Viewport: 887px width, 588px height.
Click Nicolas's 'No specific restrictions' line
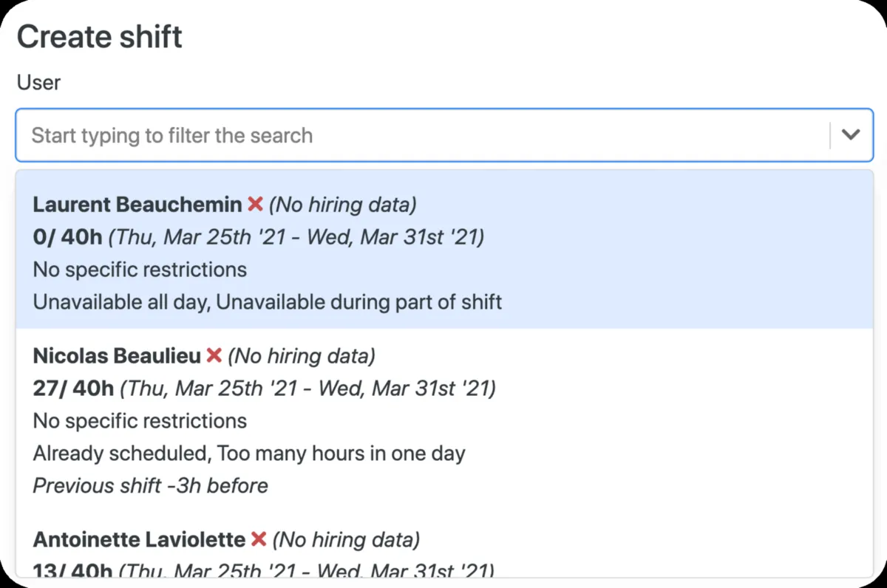click(x=140, y=420)
